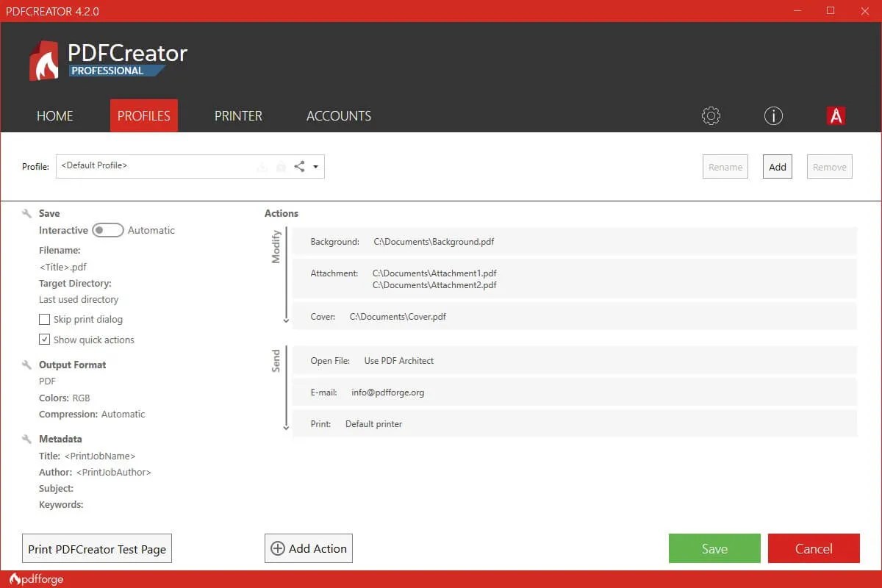Click the pdfforge logo at the bottom
Screen dimensions: 882x588
(x=37, y=579)
